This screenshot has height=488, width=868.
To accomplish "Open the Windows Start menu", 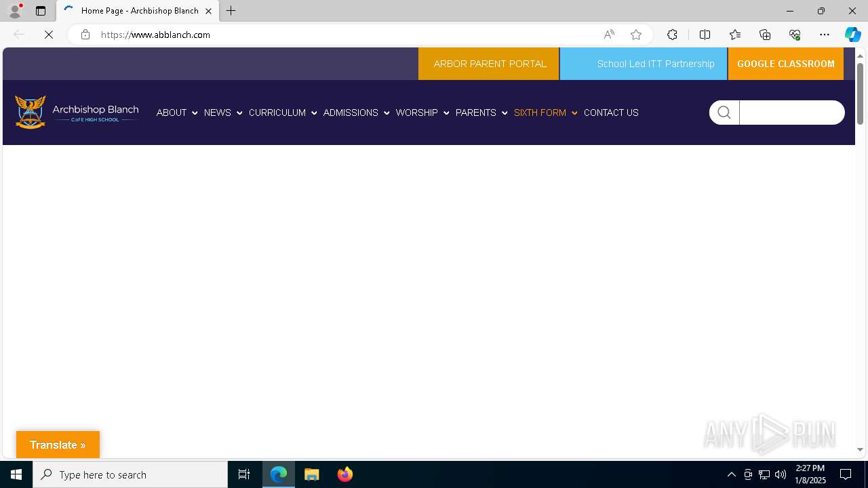I will point(16,474).
